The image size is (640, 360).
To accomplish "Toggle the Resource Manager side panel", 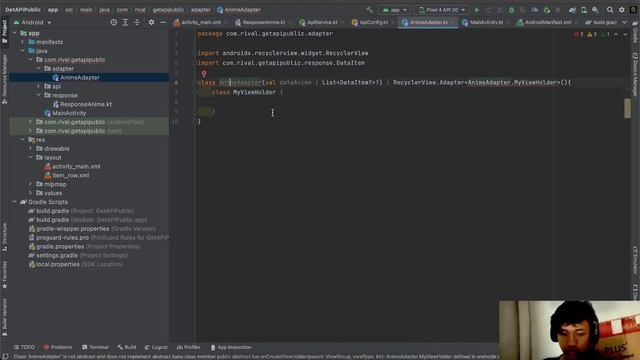I will 4,79.
